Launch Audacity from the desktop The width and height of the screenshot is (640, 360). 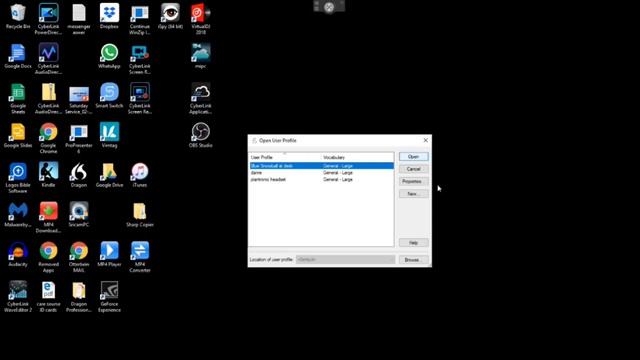(x=18, y=254)
